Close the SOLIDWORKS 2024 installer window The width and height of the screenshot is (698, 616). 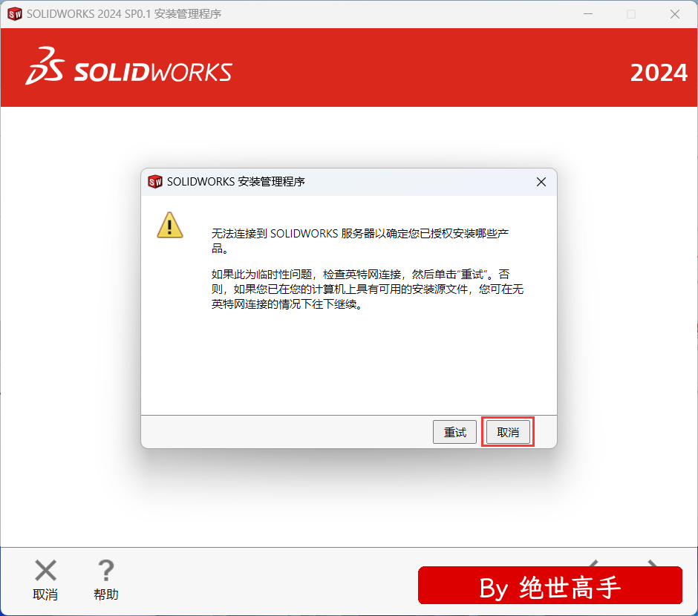[x=675, y=14]
